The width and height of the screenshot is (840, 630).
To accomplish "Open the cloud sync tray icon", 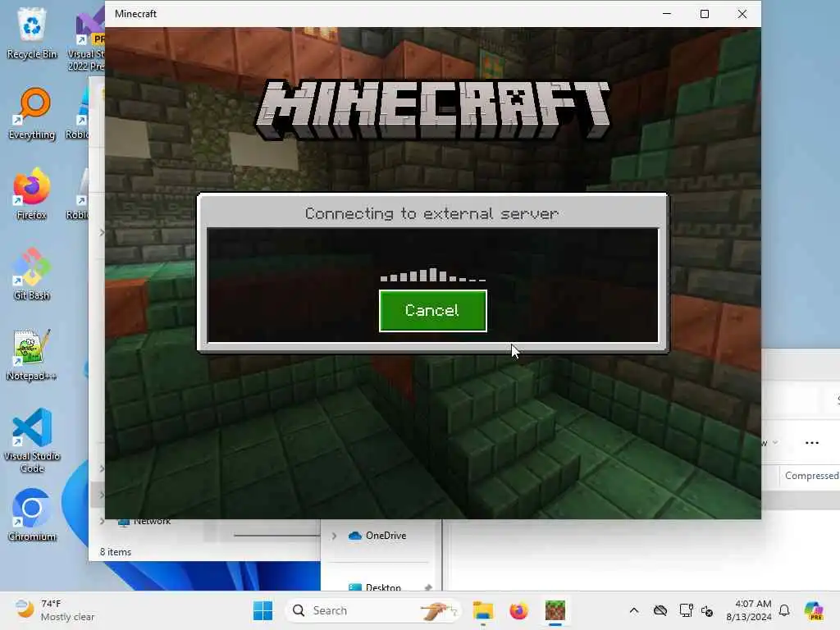I will tap(660, 610).
